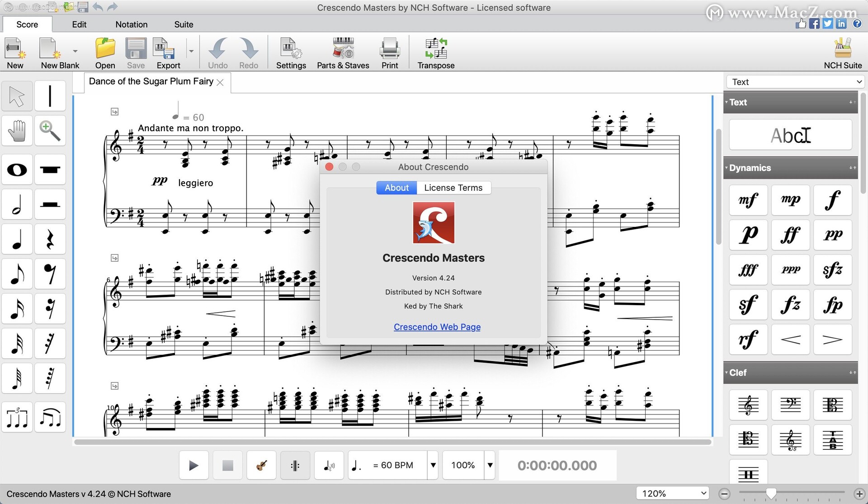This screenshot has height=504, width=868.
Task: Collapse the Dynamics panel
Action: 790,168
